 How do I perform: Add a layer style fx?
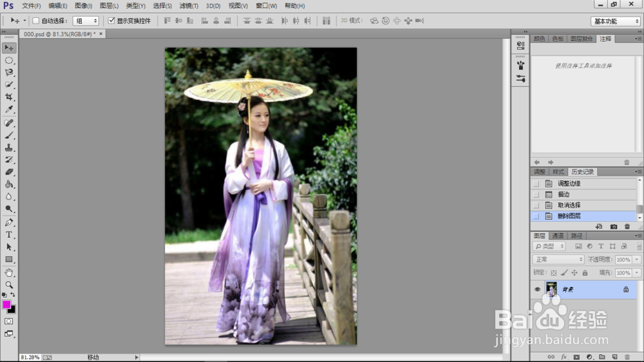coord(563,357)
